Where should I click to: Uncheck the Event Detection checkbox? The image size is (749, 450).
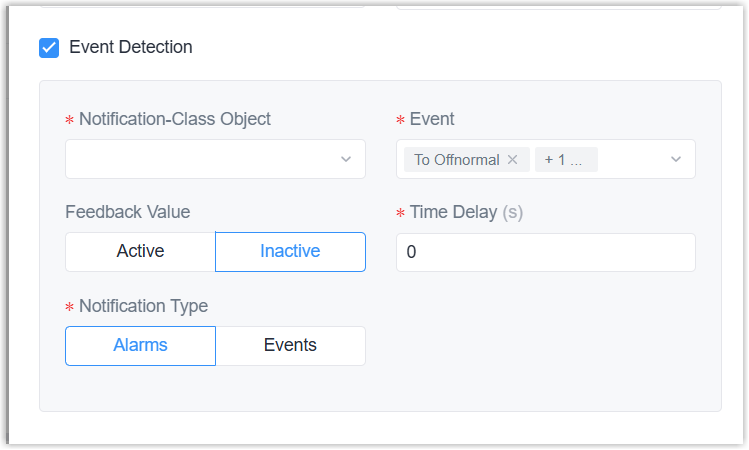[x=49, y=47]
